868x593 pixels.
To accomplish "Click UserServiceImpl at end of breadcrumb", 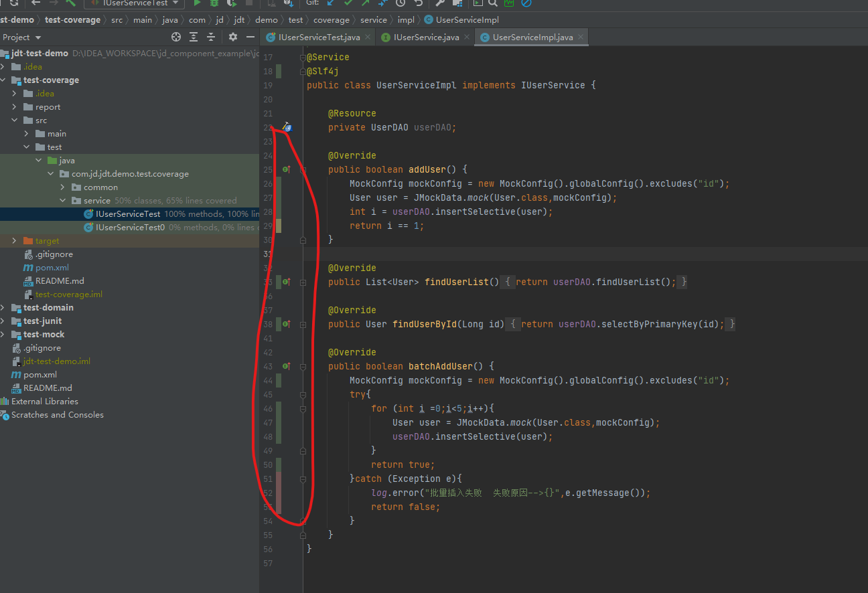I will 467,20.
